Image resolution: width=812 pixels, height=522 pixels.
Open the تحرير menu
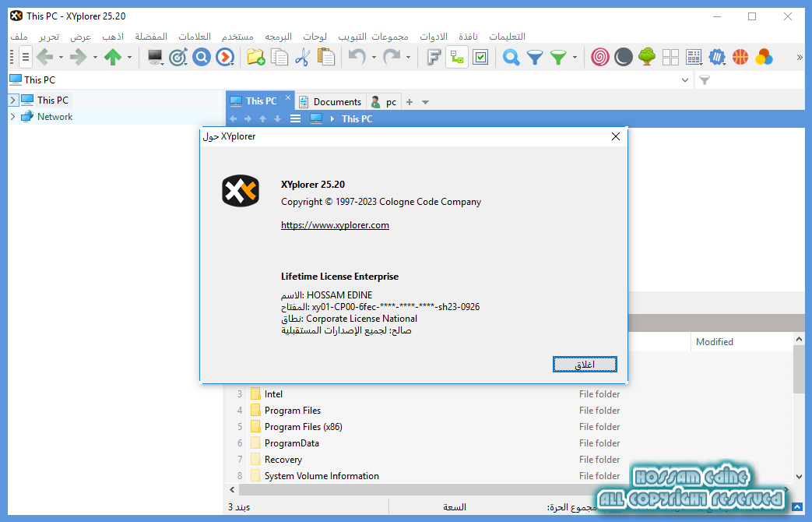tap(49, 37)
